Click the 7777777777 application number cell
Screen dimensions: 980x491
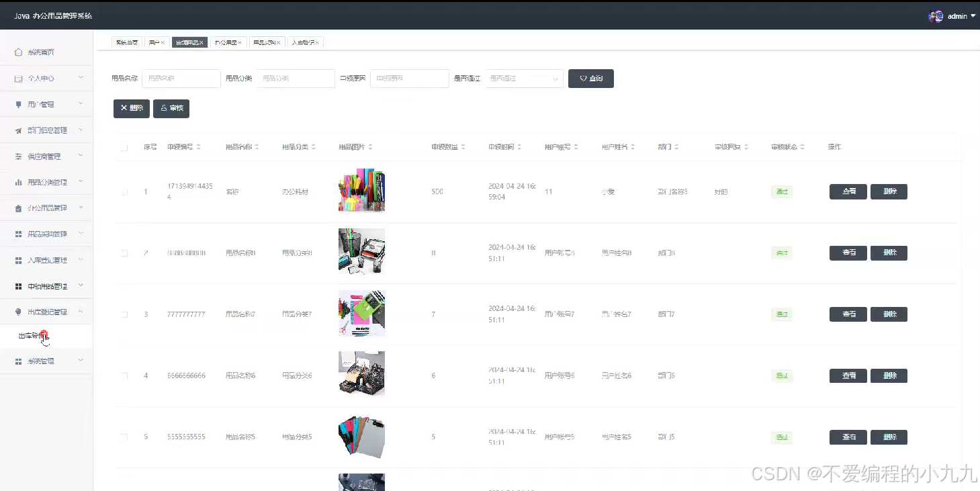tap(187, 314)
